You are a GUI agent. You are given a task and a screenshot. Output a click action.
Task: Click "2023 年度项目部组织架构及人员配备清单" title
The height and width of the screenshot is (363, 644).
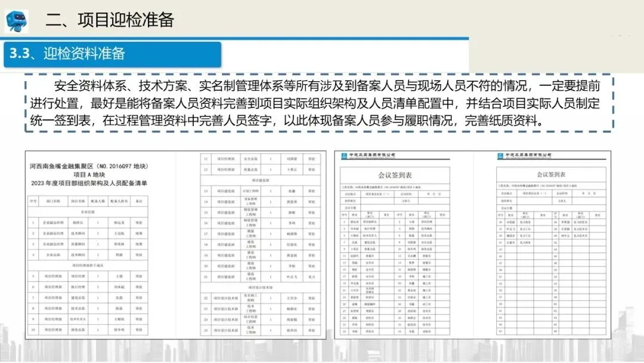(x=89, y=183)
